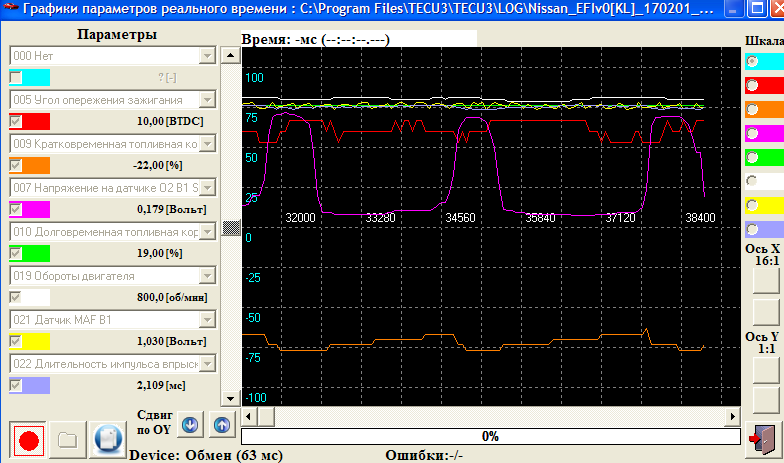Open log file with folder icon
784x463 pixels.
click(x=67, y=440)
